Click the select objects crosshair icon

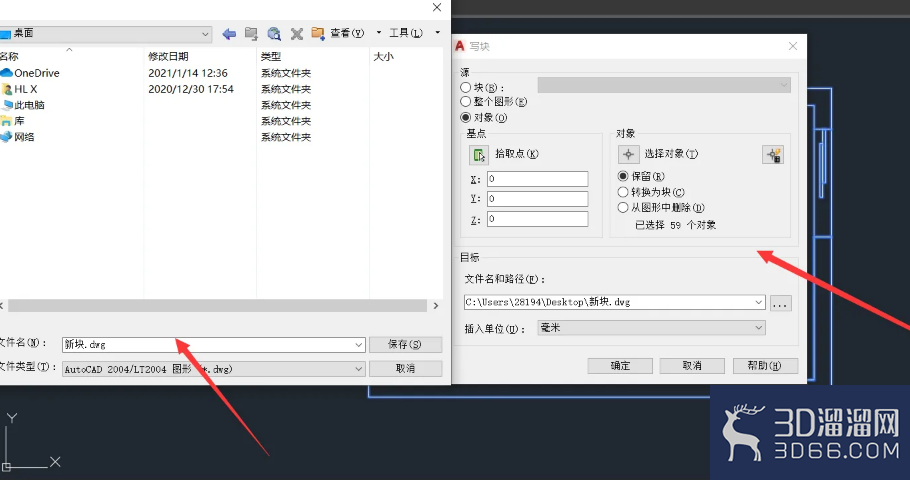[628, 154]
